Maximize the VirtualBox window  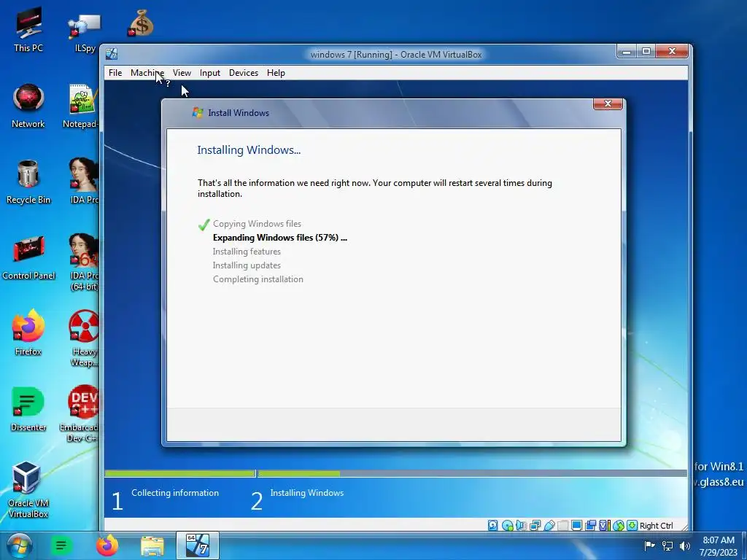point(646,52)
